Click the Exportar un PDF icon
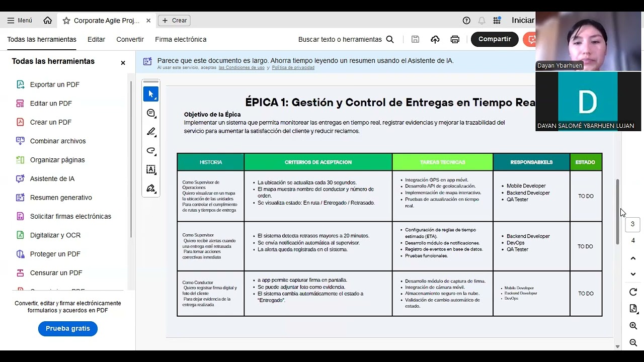The image size is (644, 362). tap(20, 84)
